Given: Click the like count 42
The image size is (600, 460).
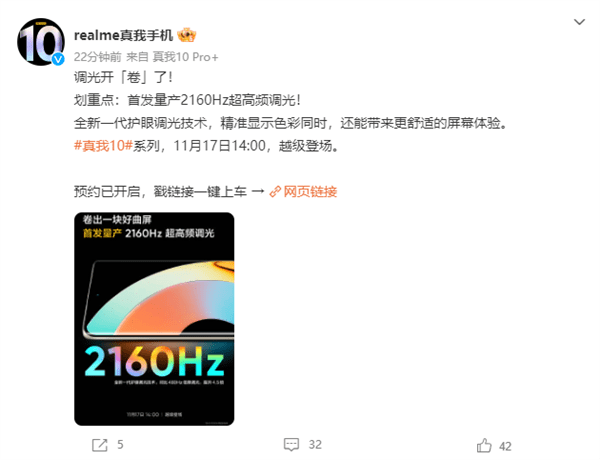Looking at the screenshot, I should tap(505, 446).
